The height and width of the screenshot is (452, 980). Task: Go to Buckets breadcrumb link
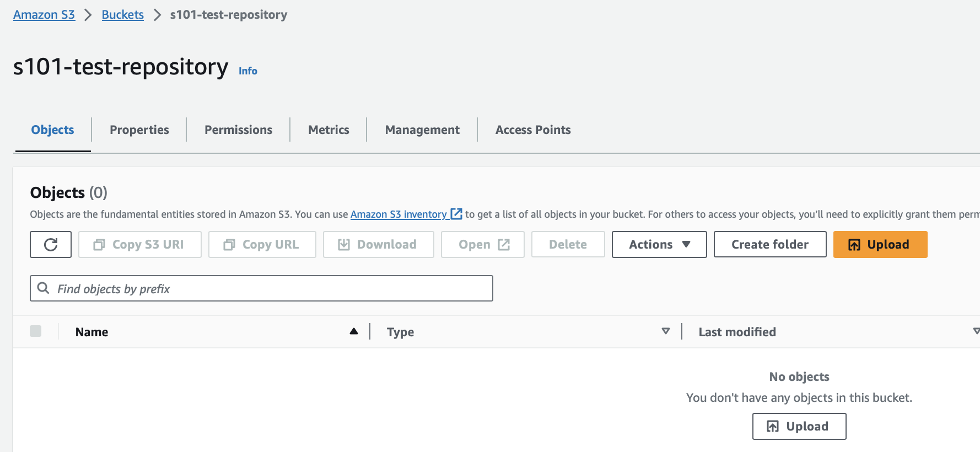(x=123, y=15)
